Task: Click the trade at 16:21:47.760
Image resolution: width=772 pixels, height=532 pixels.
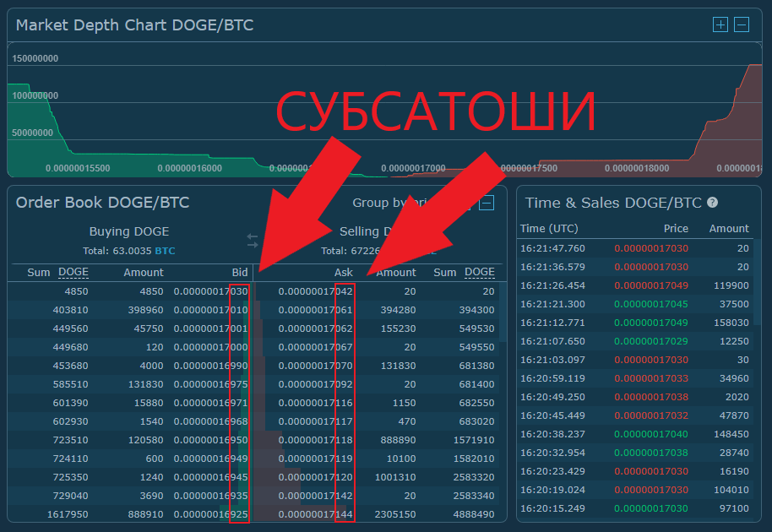Action: click(634, 248)
